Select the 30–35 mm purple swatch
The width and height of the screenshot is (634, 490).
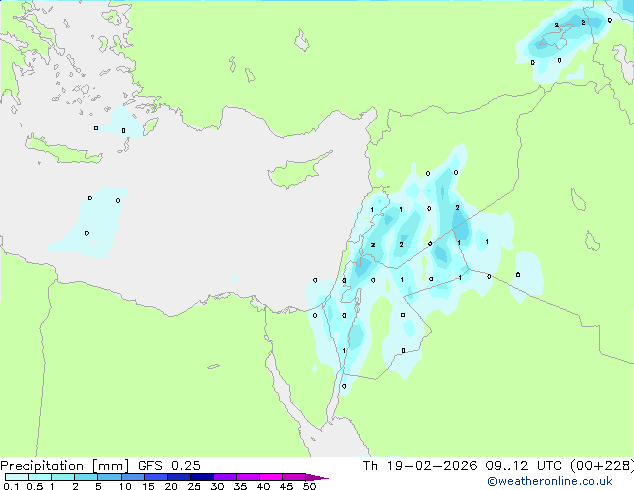click(x=224, y=477)
